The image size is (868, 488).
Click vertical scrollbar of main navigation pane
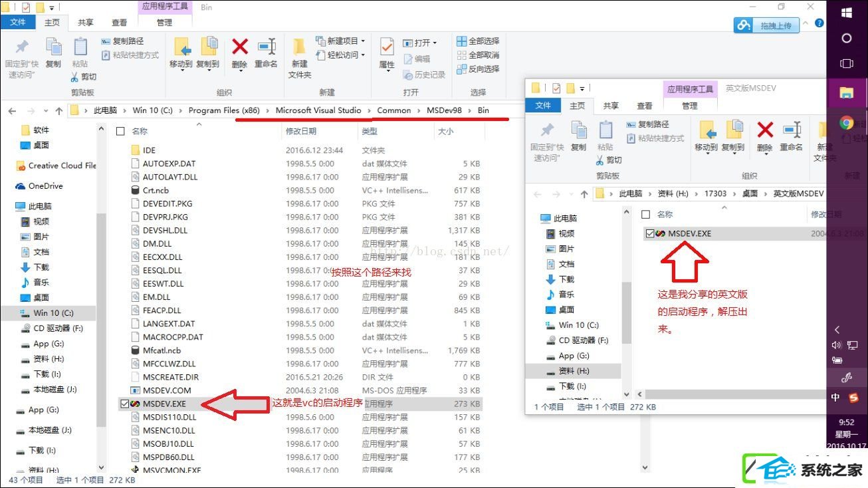102,319
